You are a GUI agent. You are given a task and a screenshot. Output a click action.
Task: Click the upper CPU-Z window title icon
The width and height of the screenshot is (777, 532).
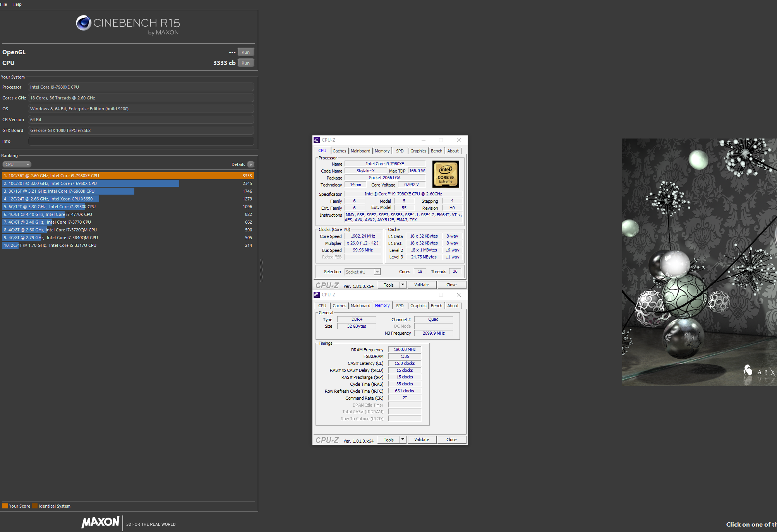coord(317,140)
